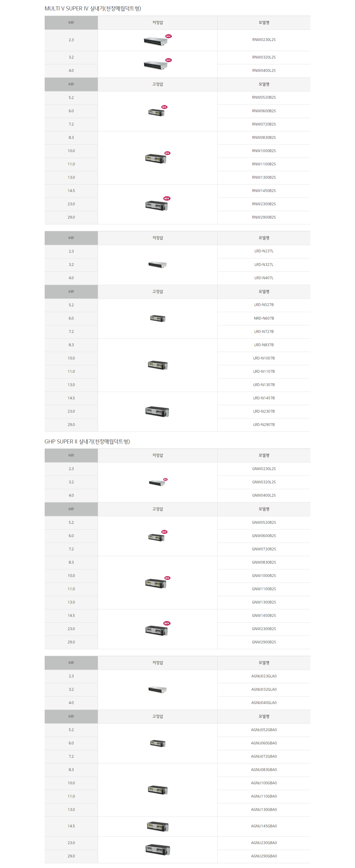Open the product image beside AGNU060GBA0
The height and width of the screenshot is (868, 355).
(157, 743)
